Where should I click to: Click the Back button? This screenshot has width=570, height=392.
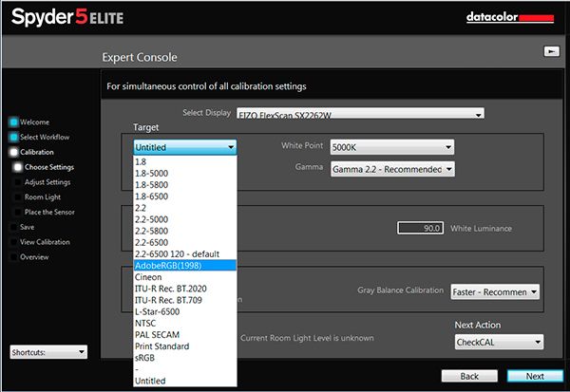tap(469, 376)
